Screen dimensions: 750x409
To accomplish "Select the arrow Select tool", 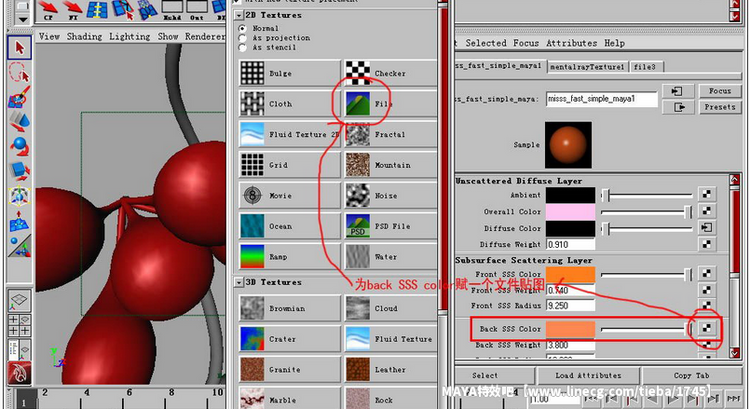I will [x=19, y=47].
